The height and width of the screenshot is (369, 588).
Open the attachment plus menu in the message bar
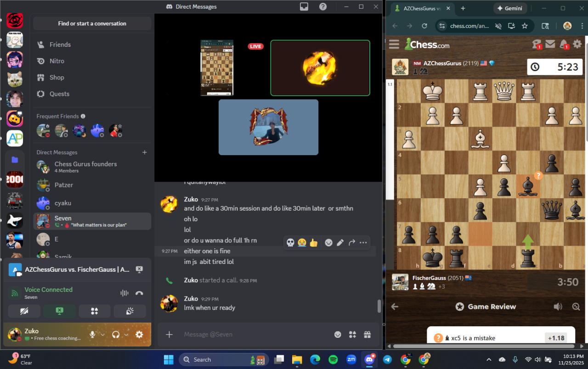[x=169, y=335]
